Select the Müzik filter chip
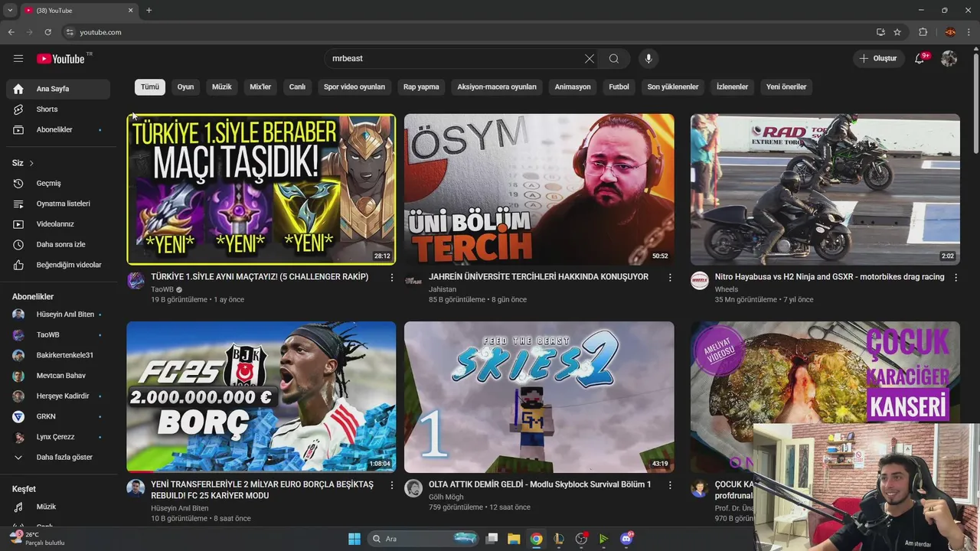This screenshot has width=980, height=551. point(222,86)
